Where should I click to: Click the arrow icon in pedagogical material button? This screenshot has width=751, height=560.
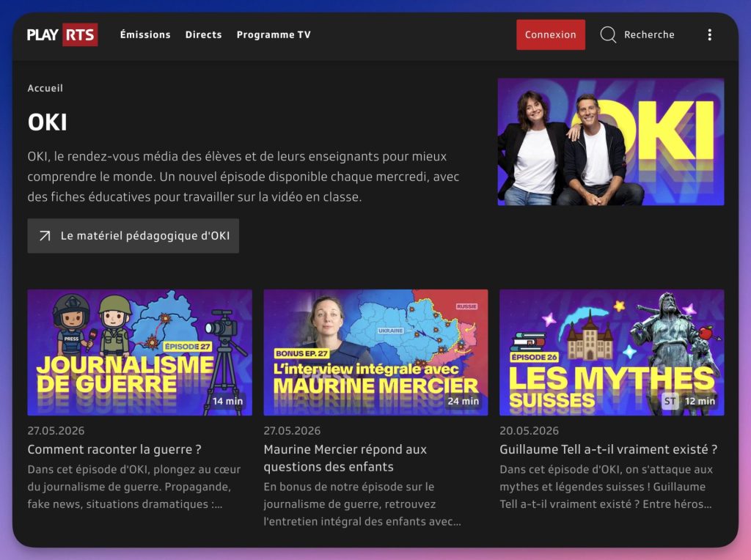pyautogui.click(x=45, y=235)
